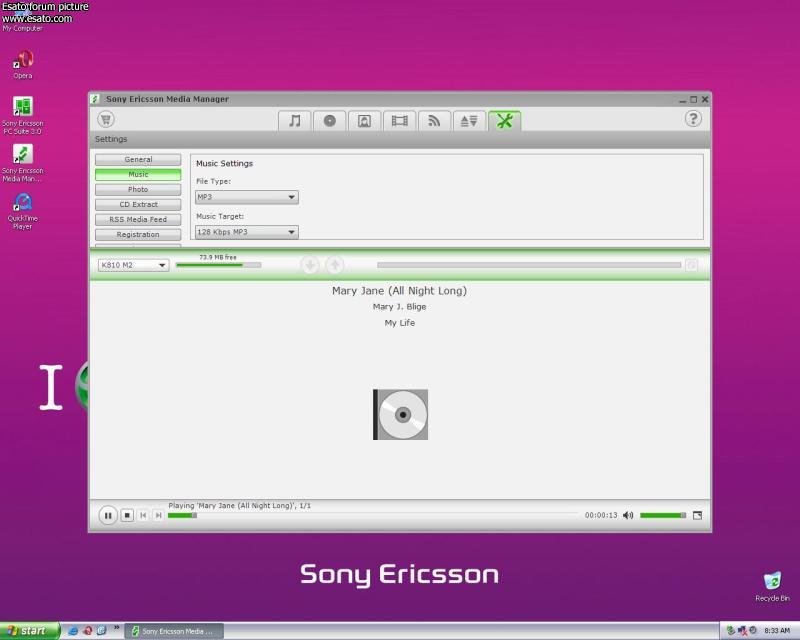
Task: Minimize the Media Manager window
Action: [682, 100]
